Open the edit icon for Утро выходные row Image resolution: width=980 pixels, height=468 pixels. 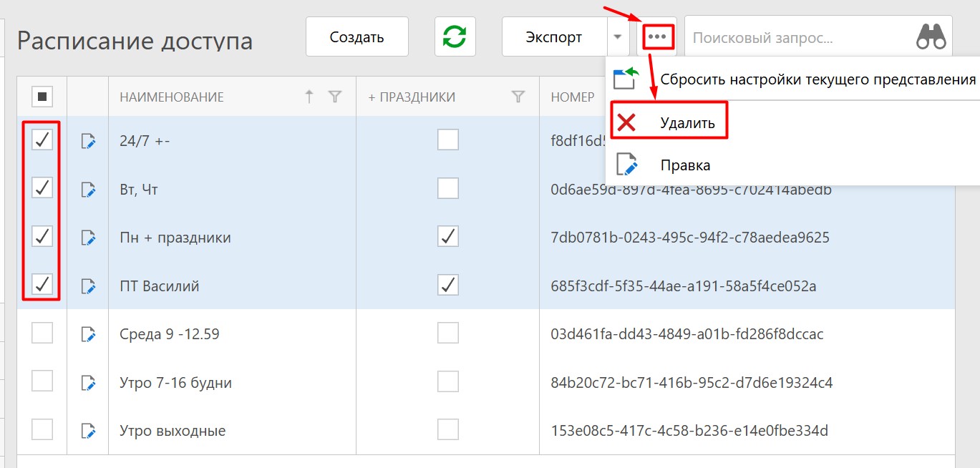click(x=88, y=431)
